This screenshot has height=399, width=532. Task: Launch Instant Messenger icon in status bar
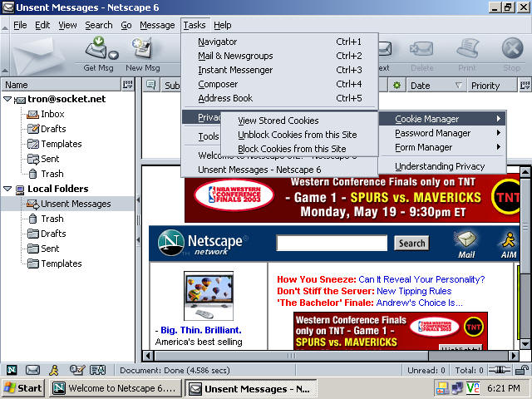(54, 370)
